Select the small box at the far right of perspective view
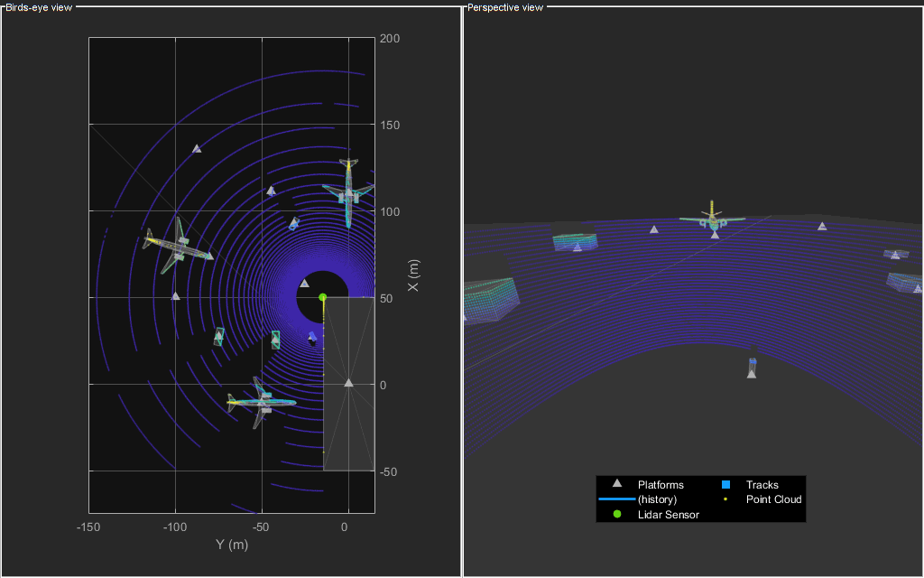 pyautogui.click(x=896, y=254)
